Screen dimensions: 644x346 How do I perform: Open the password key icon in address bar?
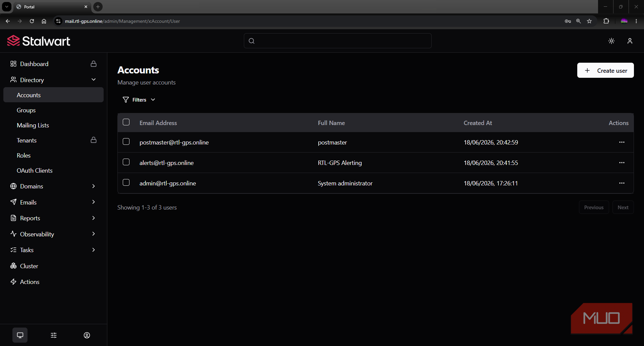click(x=568, y=21)
